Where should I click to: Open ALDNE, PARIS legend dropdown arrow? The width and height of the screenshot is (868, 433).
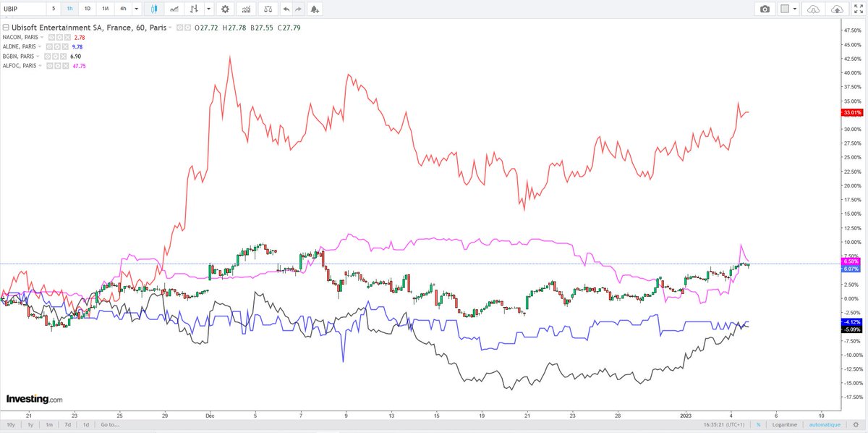pyautogui.click(x=40, y=46)
